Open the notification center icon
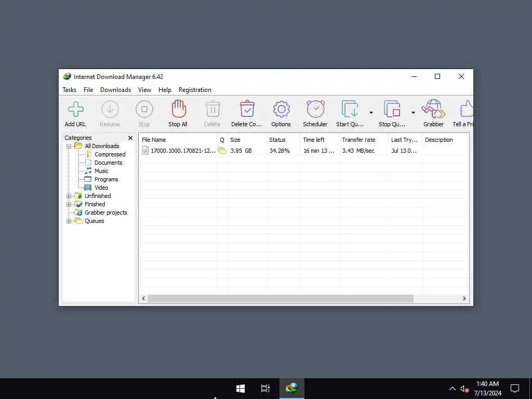This screenshot has width=532, height=399. pyautogui.click(x=515, y=389)
